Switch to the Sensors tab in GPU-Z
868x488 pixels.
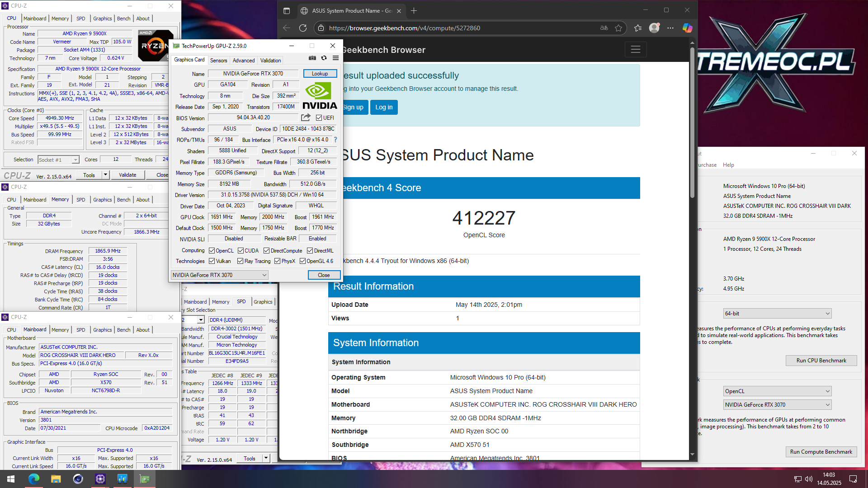[219, 60]
